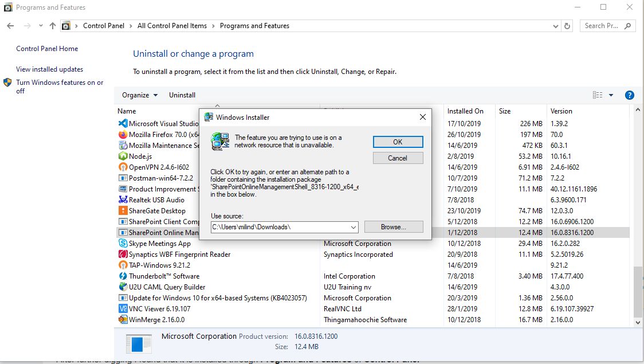The height and width of the screenshot is (364, 644).
Task: Click the Product Improvement icon
Action: click(x=123, y=189)
